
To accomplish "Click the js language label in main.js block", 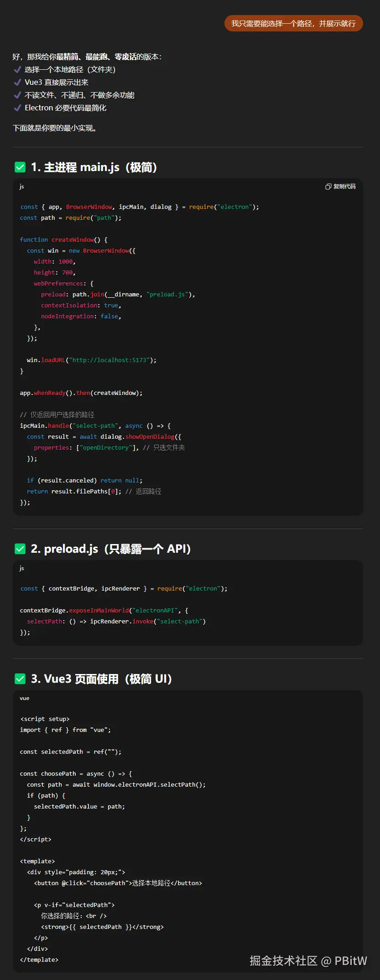I will [21, 187].
